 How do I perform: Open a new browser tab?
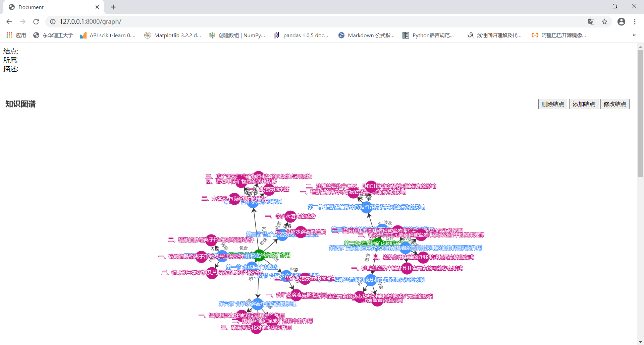[113, 7]
